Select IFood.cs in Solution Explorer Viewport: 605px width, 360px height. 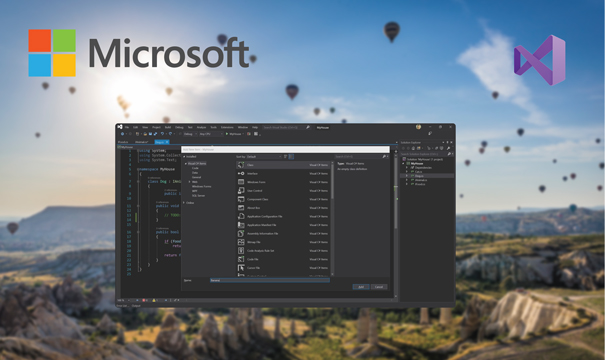click(420, 184)
